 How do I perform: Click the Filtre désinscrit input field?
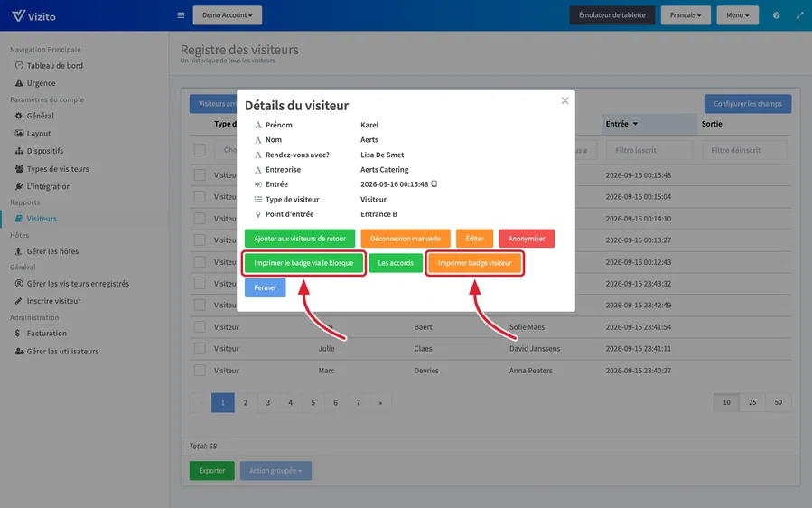744,150
